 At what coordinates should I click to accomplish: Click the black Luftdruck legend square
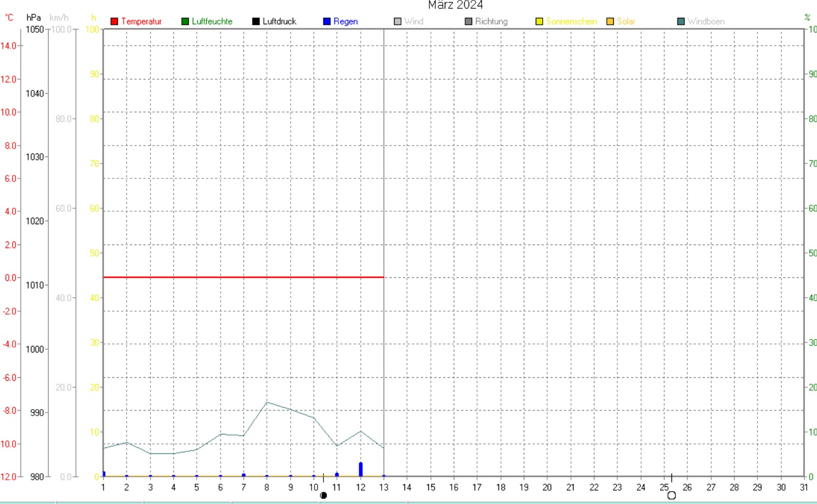tap(256, 21)
